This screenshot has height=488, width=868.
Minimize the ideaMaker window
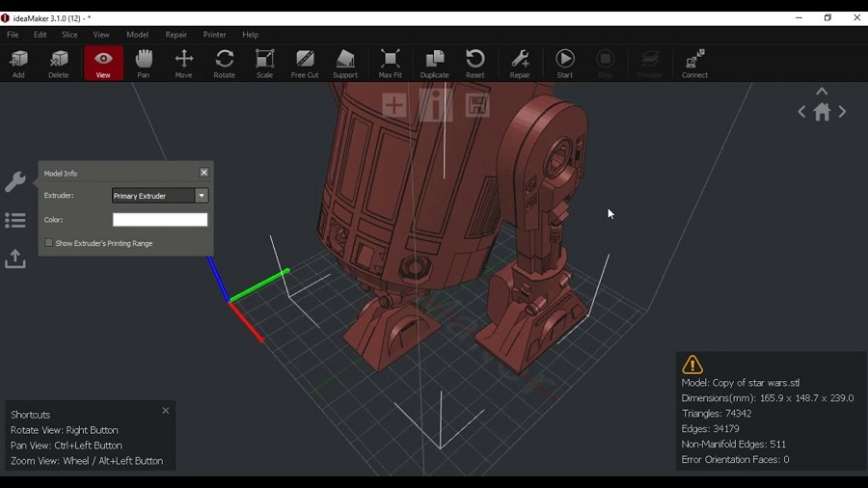pos(799,17)
